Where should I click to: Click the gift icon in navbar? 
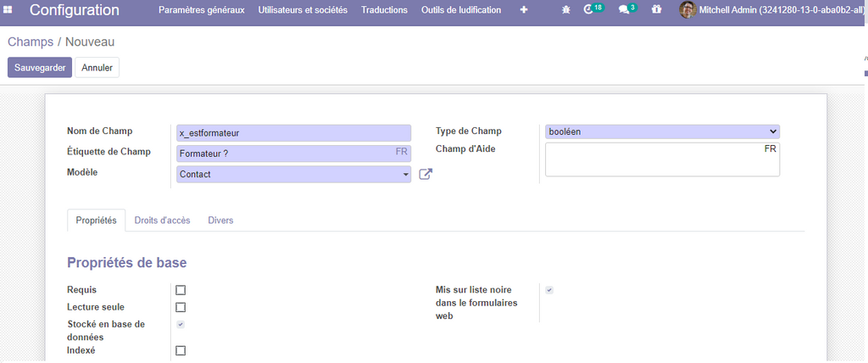[657, 10]
